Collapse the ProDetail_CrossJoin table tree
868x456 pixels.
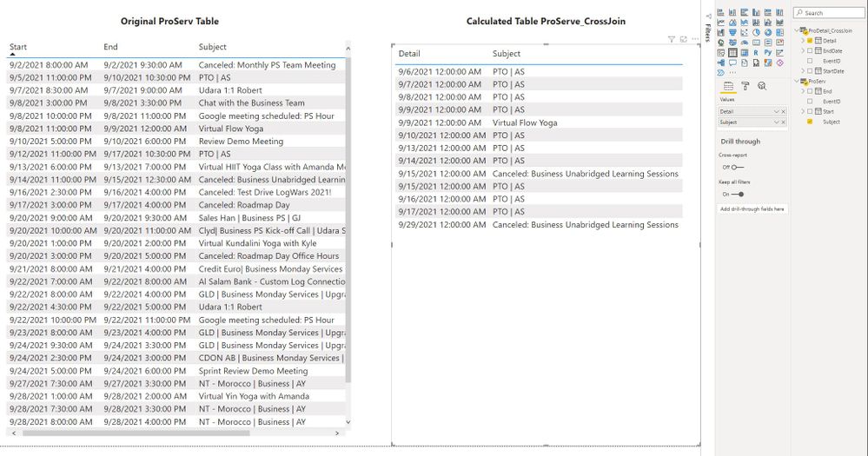[798, 30]
